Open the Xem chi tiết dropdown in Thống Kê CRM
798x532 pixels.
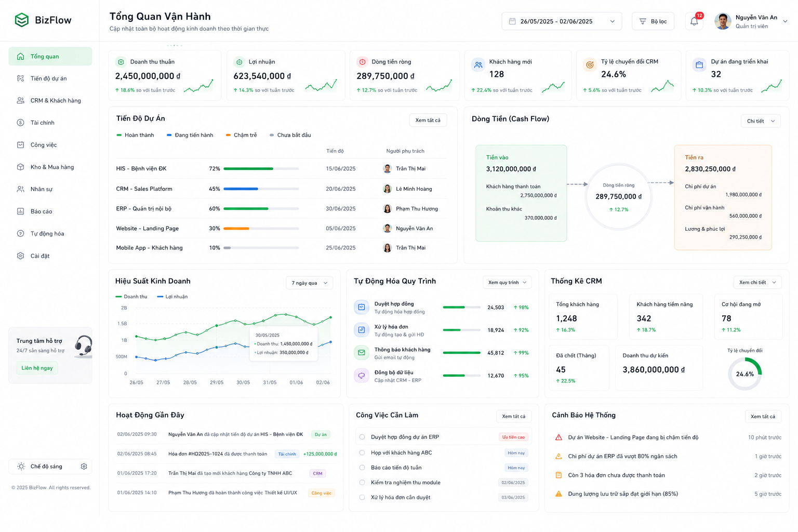pos(757,283)
